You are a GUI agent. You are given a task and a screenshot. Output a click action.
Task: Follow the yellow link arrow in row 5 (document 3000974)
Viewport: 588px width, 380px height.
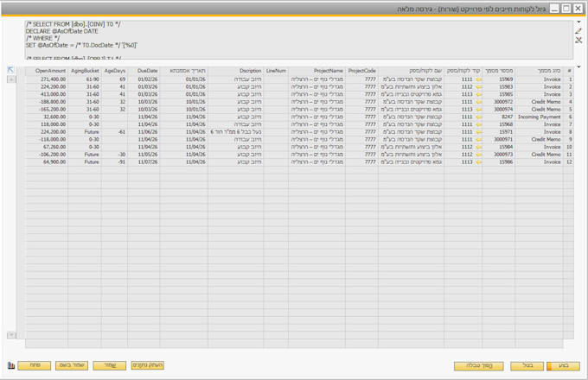479,110
